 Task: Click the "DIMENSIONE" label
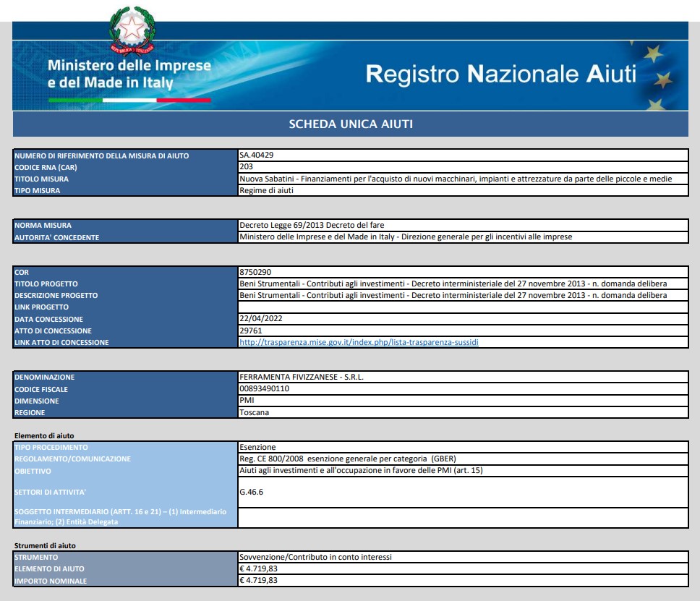click(x=37, y=401)
